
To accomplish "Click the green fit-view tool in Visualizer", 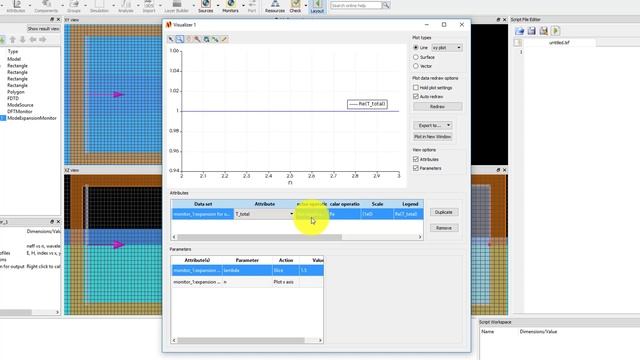I will click(207, 39).
